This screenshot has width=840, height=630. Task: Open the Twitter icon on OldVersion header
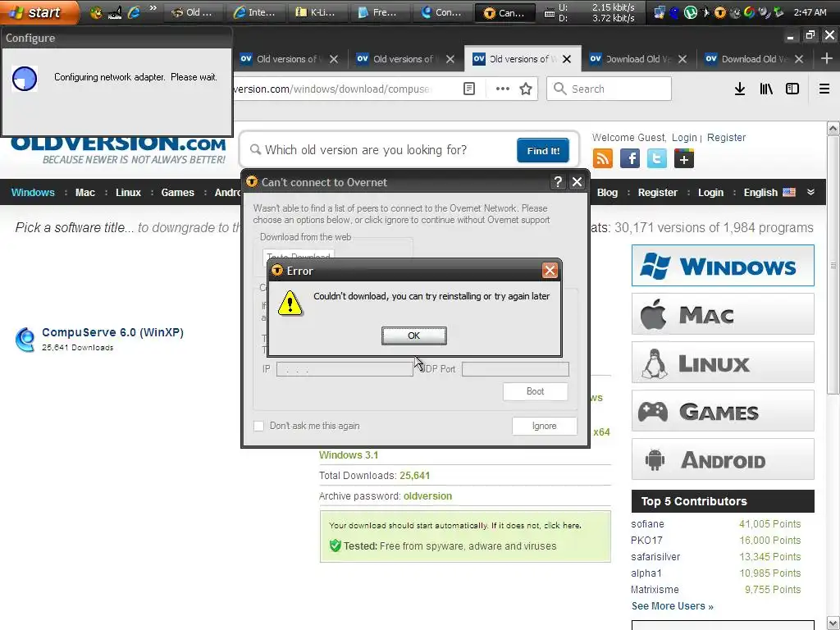click(x=657, y=158)
